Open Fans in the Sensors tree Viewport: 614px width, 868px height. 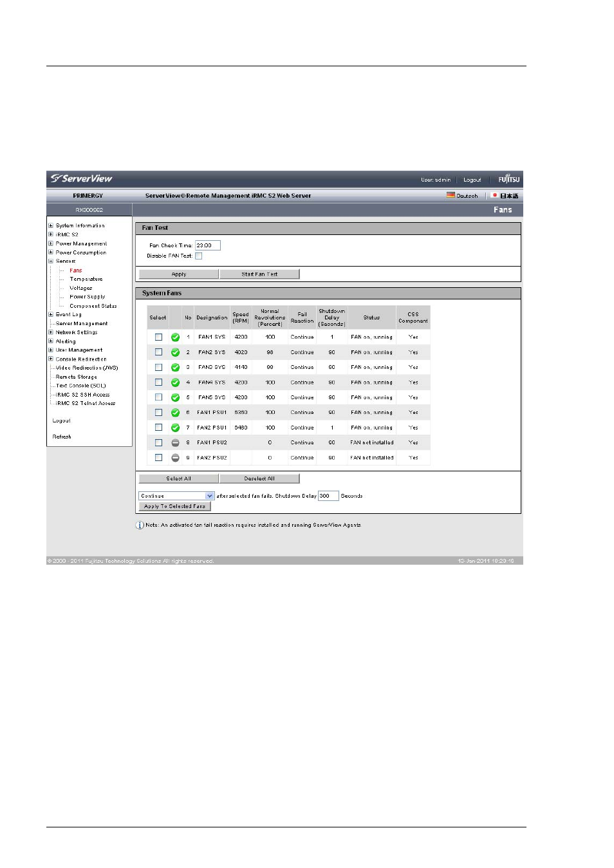click(76, 270)
